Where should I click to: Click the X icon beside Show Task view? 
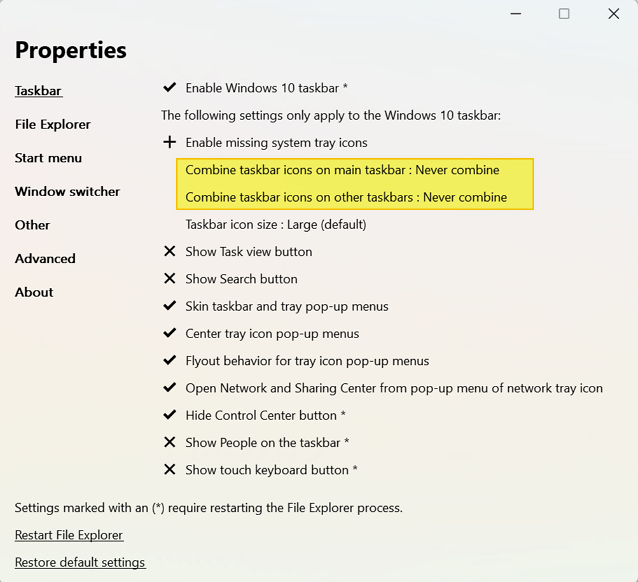[170, 251]
